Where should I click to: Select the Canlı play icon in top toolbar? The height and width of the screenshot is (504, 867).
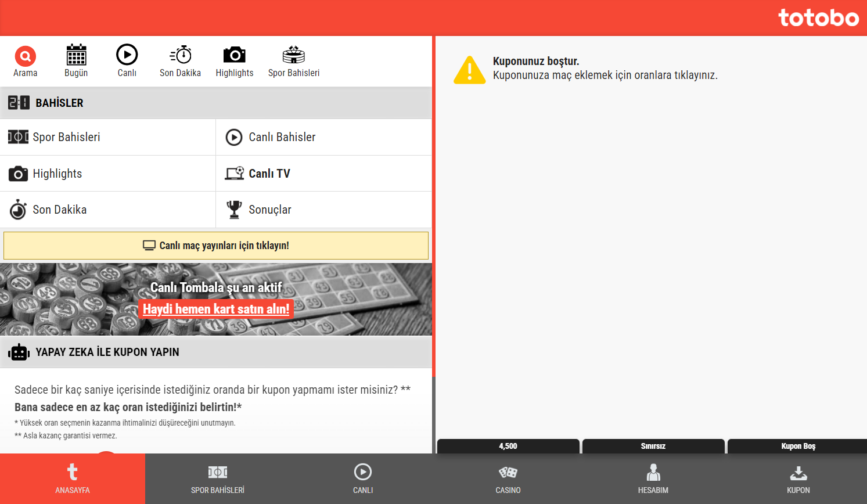(127, 55)
